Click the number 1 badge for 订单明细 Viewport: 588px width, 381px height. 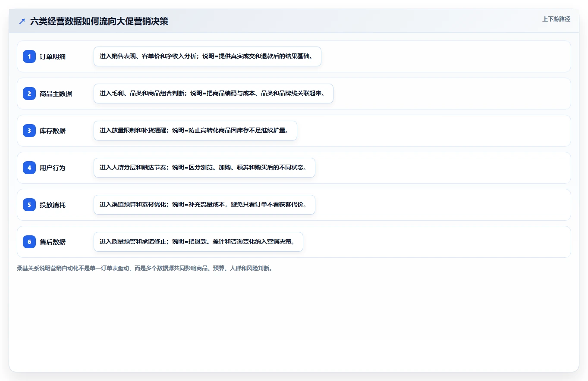[29, 56]
